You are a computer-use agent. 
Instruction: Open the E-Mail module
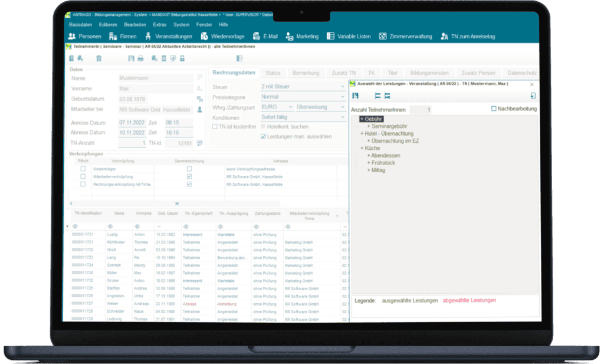[x=265, y=37]
